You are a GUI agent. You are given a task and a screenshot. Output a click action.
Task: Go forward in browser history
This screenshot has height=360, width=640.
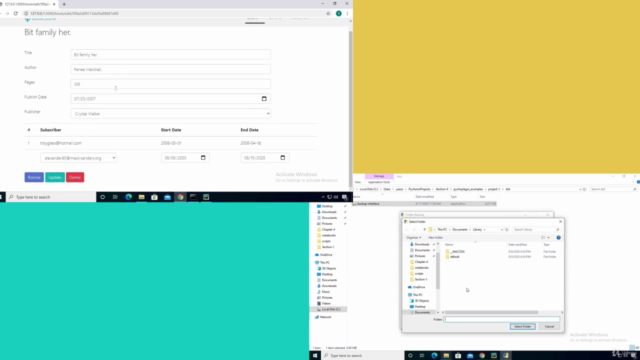(x=7, y=13)
